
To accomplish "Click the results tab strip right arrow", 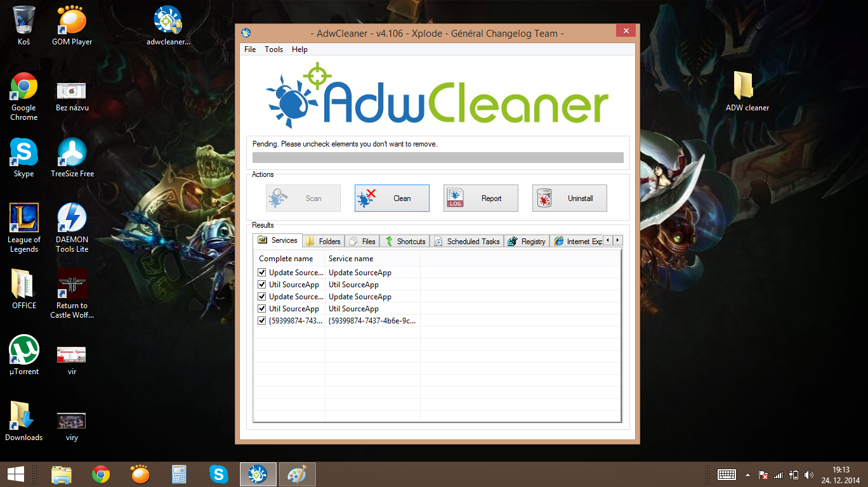I will pos(617,240).
